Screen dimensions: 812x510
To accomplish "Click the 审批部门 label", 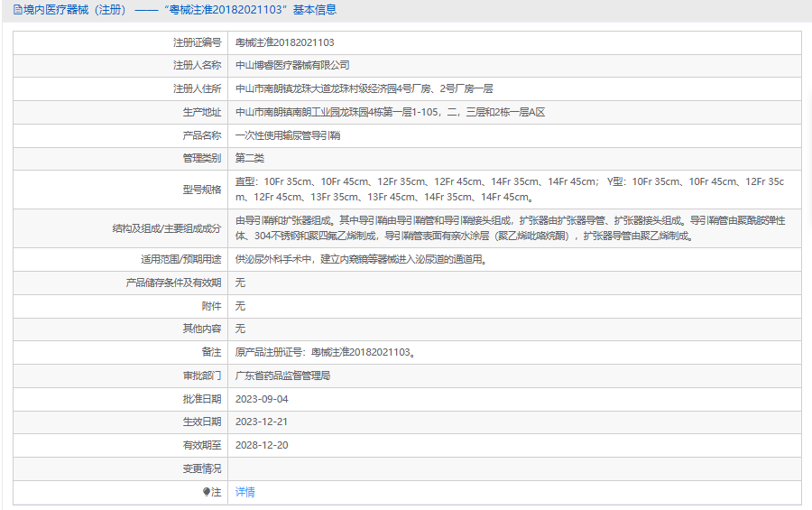I will [x=202, y=376].
